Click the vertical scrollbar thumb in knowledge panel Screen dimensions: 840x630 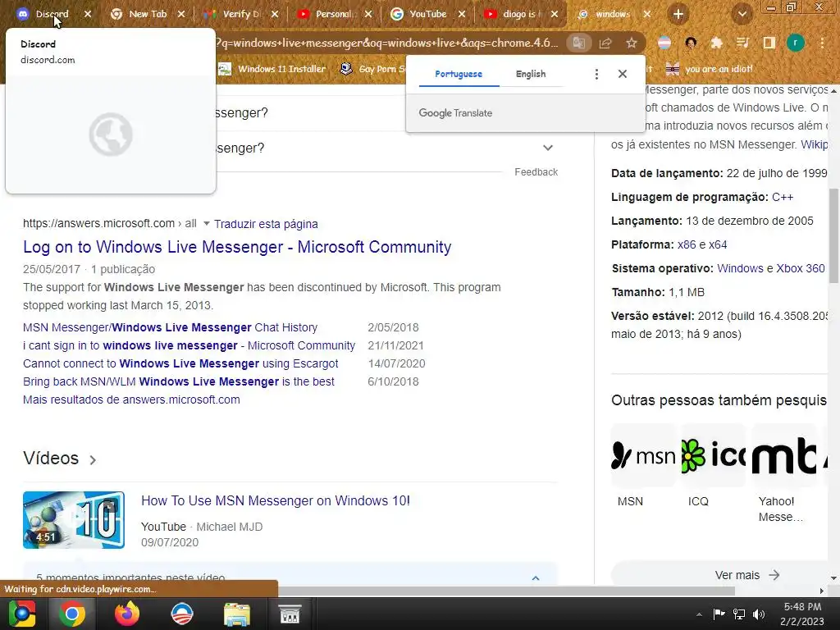tap(834, 235)
